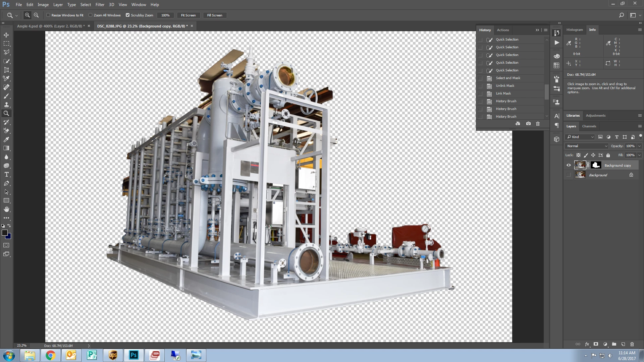Disable the Scrubby Zoom checkbox
This screenshot has width=644, height=362.
click(x=127, y=15)
